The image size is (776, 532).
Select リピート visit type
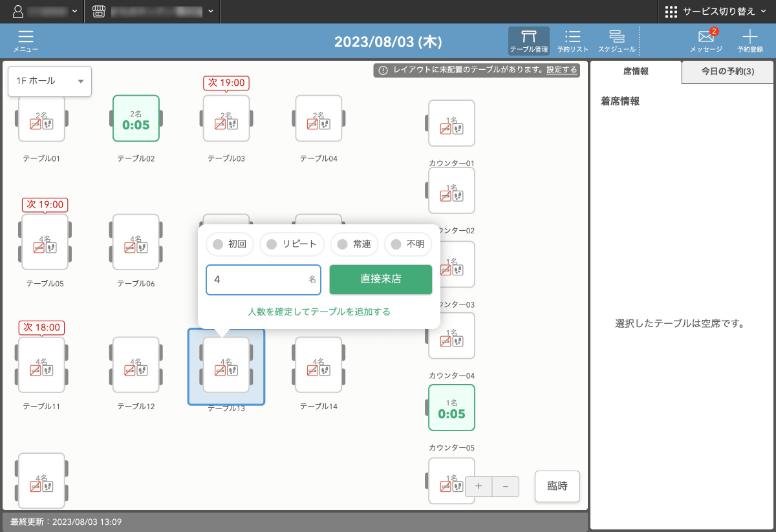click(292, 244)
